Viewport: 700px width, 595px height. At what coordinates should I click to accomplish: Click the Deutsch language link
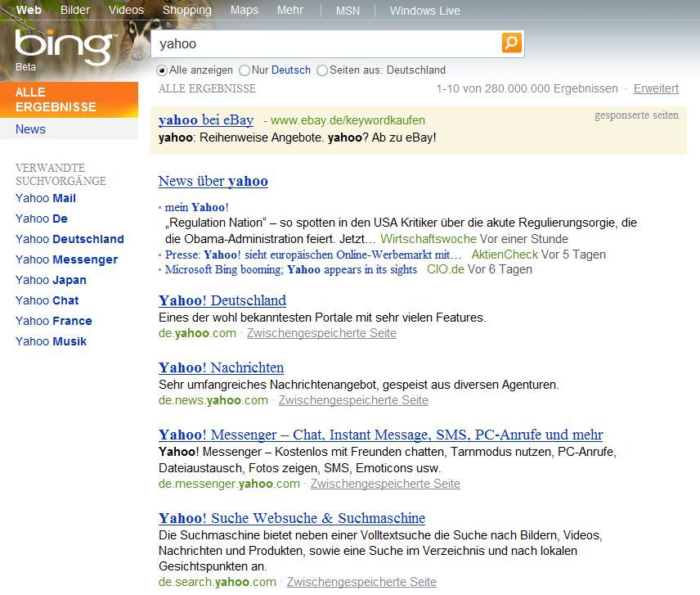tap(291, 70)
